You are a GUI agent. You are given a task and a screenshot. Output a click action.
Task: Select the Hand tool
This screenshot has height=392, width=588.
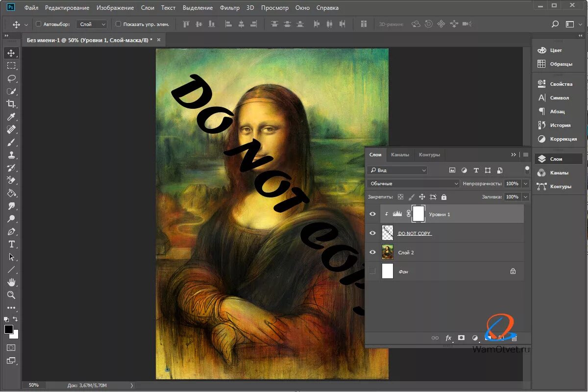(x=11, y=282)
